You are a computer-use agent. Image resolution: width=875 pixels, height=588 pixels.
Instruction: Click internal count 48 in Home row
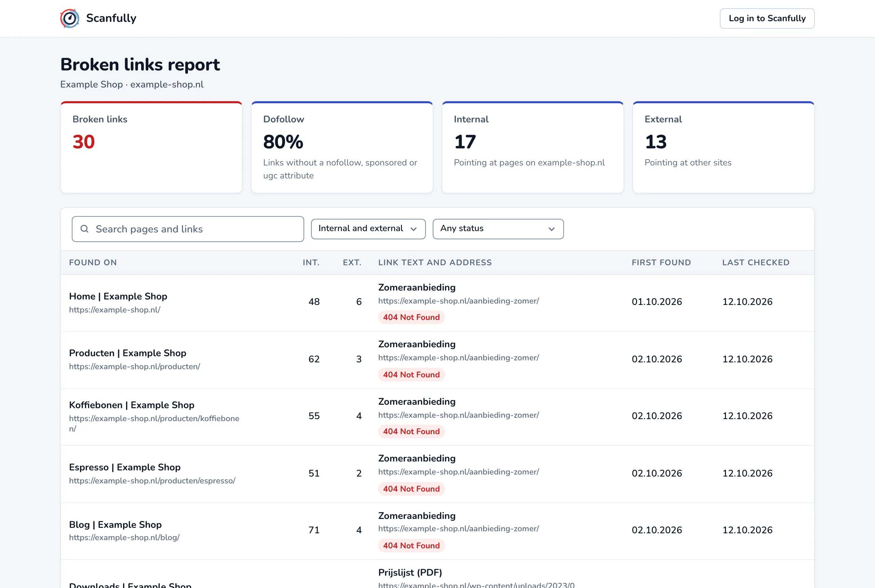pyautogui.click(x=314, y=302)
